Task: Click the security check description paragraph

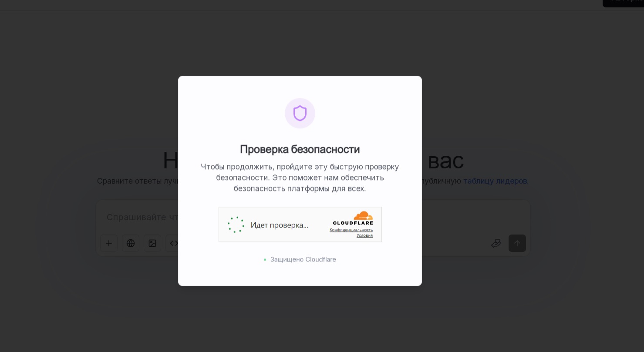Action: pyautogui.click(x=300, y=178)
